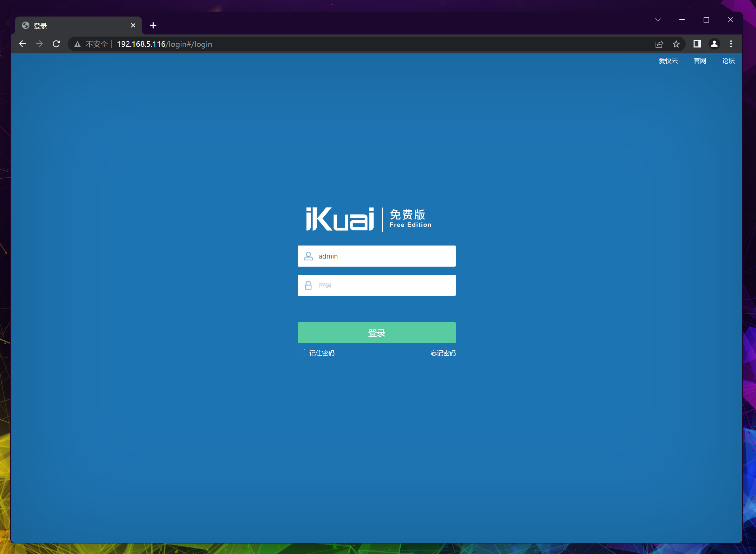756x554 pixels.
Task: Expand the tab search chevron
Action: tap(658, 20)
